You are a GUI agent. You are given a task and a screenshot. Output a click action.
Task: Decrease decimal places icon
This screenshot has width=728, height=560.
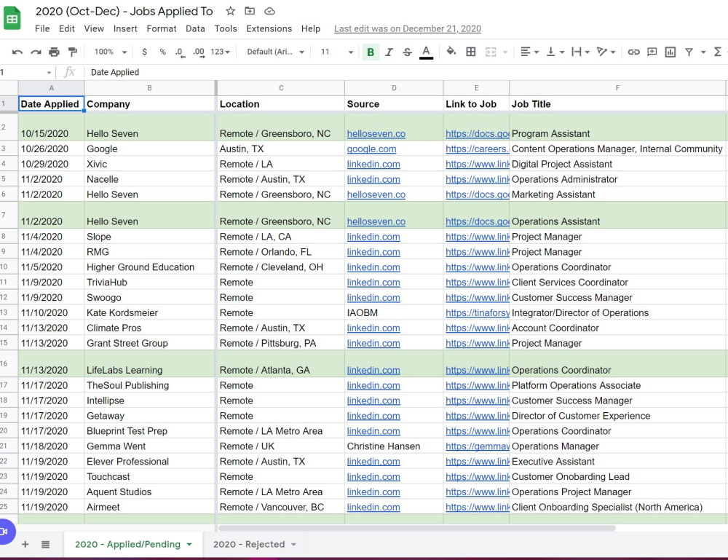click(x=180, y=52)
